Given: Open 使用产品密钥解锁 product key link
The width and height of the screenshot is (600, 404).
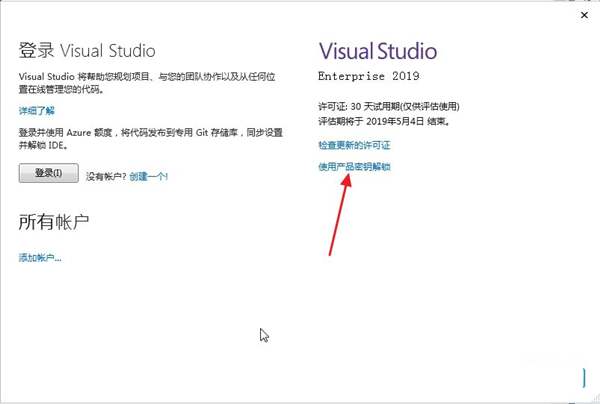Looking at the screenshot, I should (x=354, y=167).
